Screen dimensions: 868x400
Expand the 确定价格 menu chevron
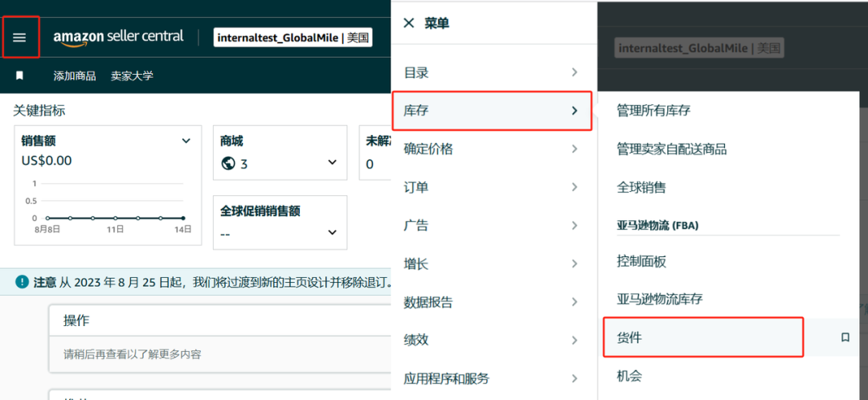click(x=575, y=149)
